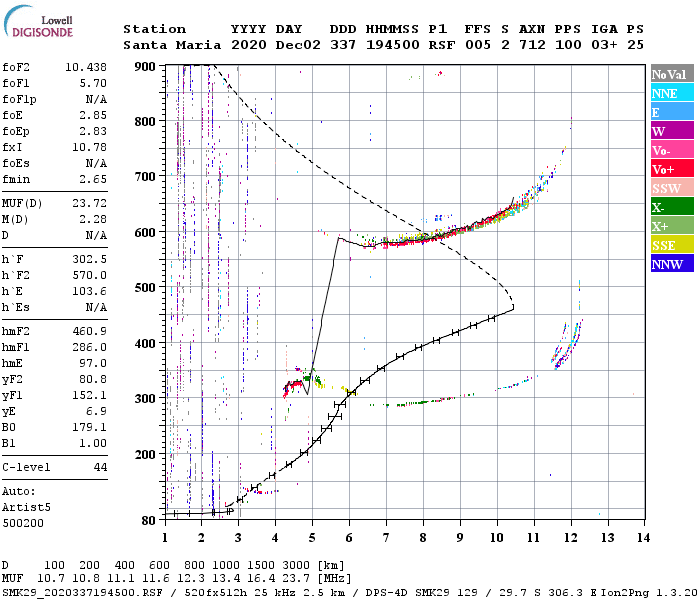Pick the SSW salmon legend swatch

pyautogui.click(x=672, y=188)
